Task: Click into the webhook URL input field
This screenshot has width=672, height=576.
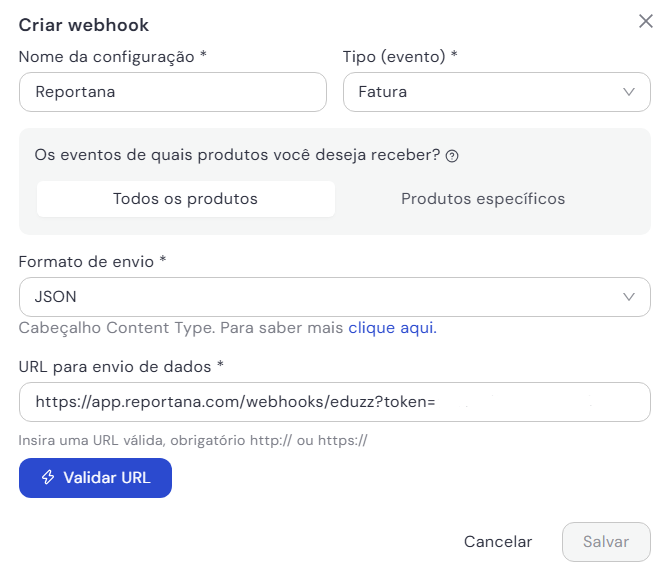Action: point(335,402)
